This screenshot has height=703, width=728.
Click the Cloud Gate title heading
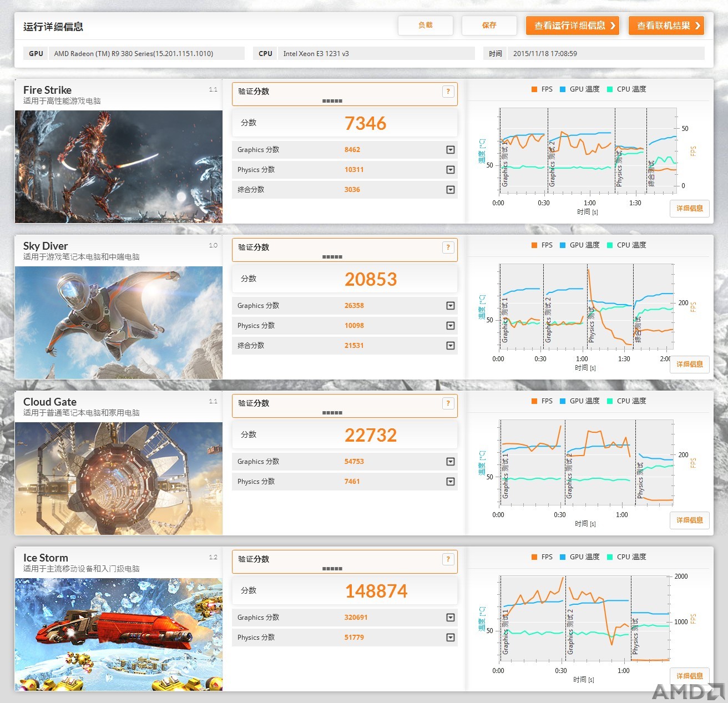[50, 402]
